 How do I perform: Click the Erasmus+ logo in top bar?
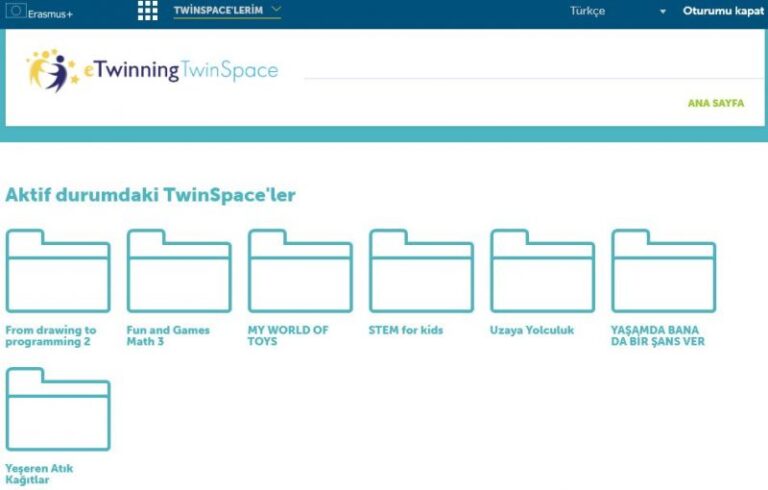40,13
